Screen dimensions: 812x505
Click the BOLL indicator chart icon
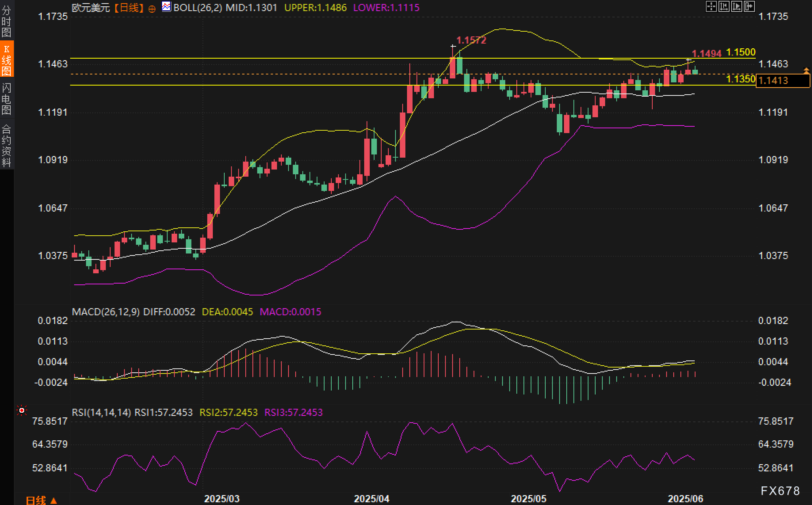tap(166, 7)
